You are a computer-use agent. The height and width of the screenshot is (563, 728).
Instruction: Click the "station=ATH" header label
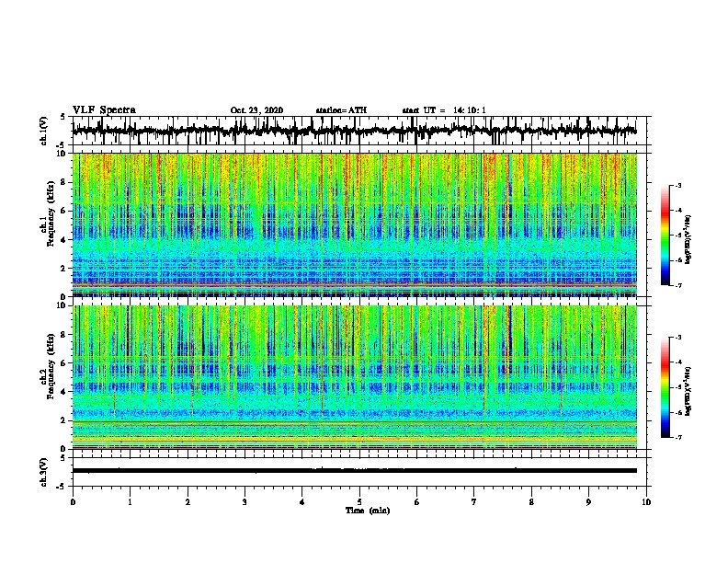[341, 110]
